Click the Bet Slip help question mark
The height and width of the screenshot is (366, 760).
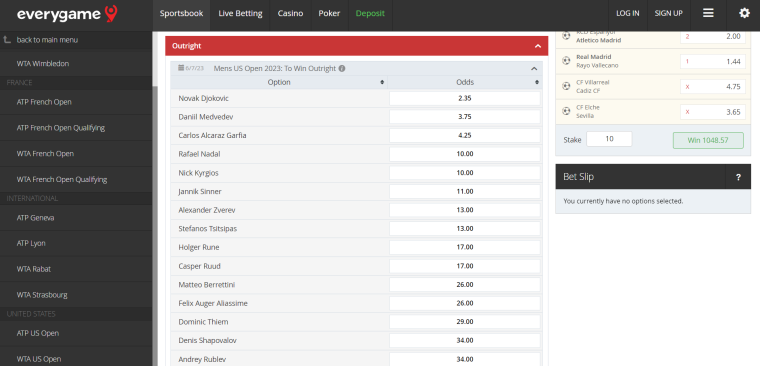point(738,177)
